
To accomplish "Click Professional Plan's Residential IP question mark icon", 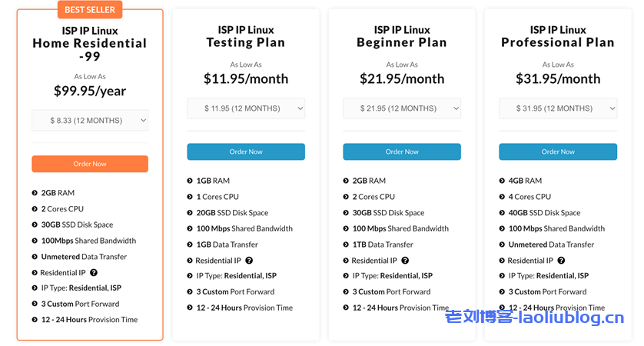I will click(561, 261).
